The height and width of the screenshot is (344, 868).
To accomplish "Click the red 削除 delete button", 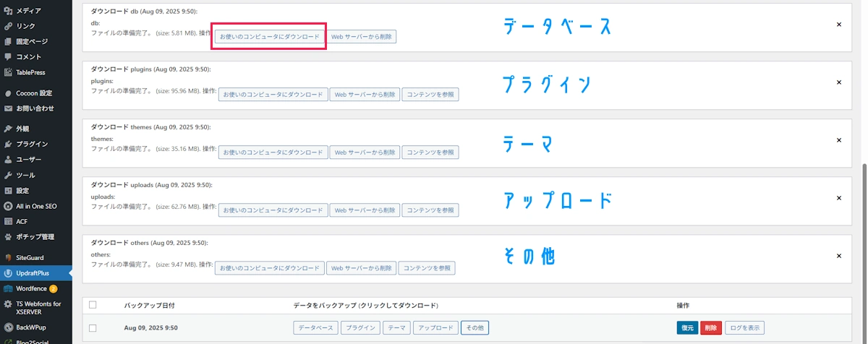I will (711, 327).
